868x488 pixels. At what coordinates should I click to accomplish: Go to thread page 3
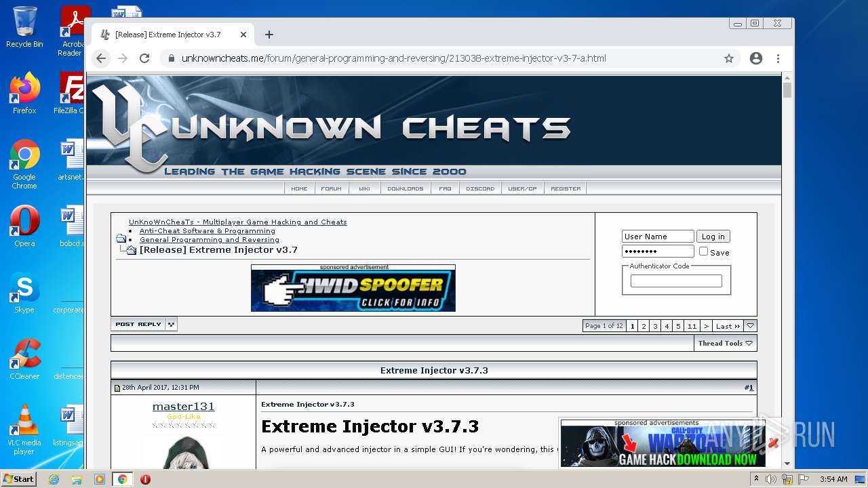click(655, 326)
